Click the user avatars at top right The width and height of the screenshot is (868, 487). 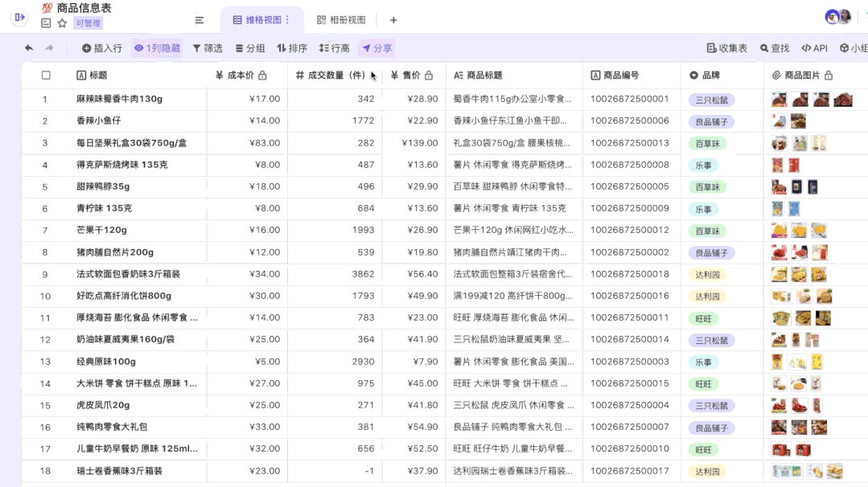[x=837, y=17]
